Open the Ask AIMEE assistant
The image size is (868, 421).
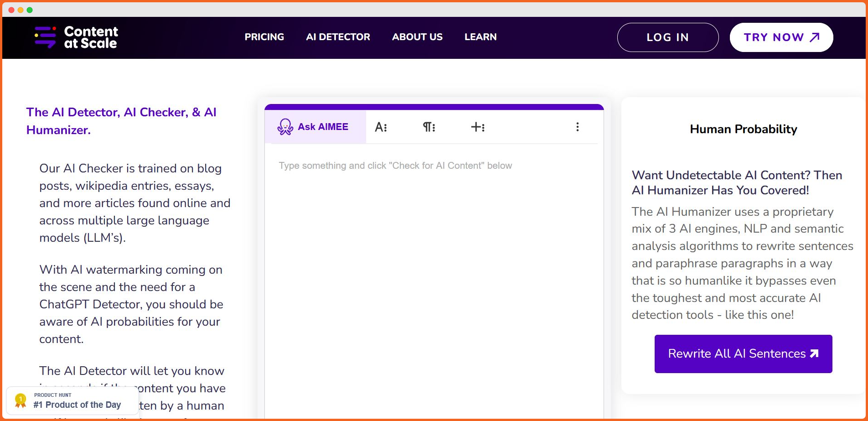click(x=315, y=127)
